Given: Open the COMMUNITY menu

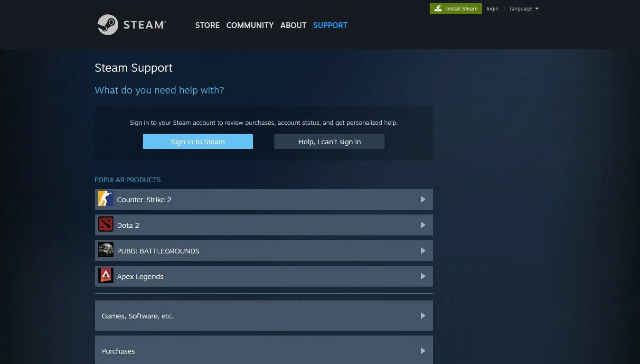Looking at the screenshot, I should pyautogui.click(x=250, y=25).
